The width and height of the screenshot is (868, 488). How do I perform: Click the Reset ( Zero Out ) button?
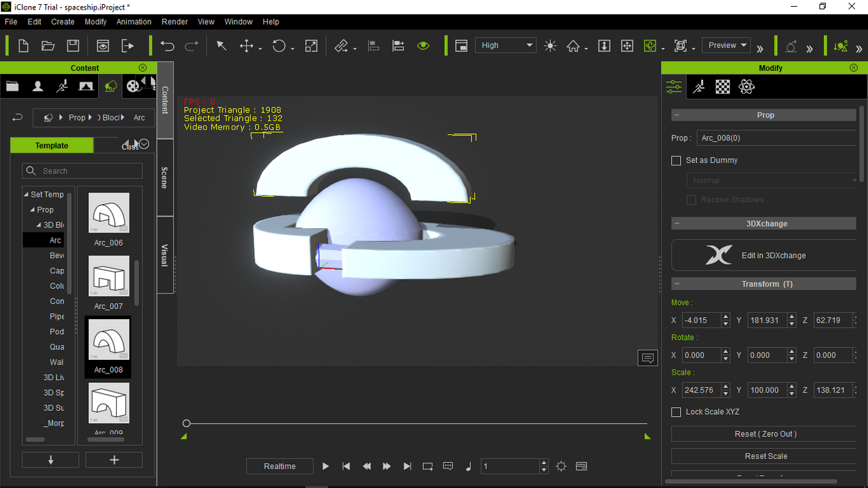tap(764, 434)
